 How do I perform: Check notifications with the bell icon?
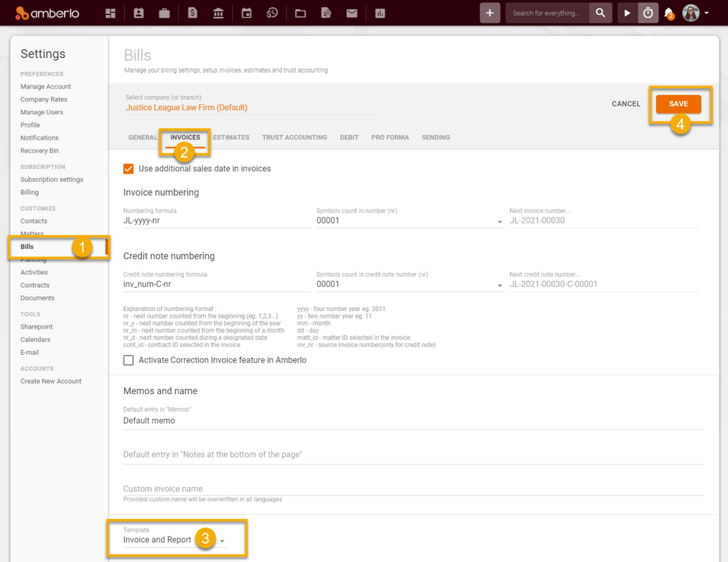pyautogui.click(x=667, y=13)
